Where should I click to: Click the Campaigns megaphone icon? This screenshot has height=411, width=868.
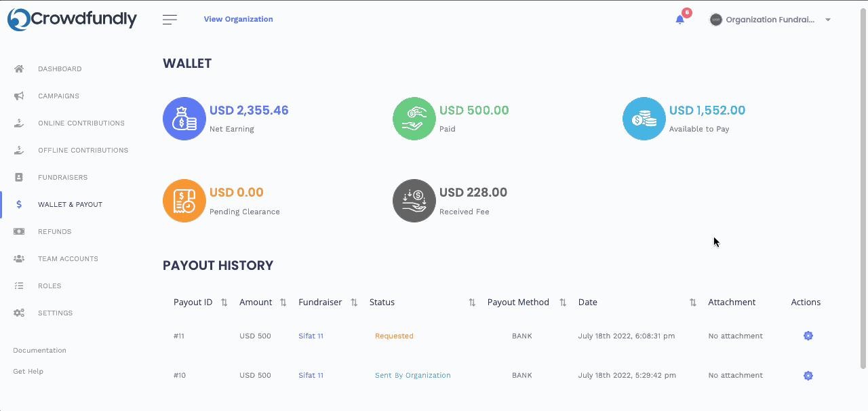(x=19, y=96)
